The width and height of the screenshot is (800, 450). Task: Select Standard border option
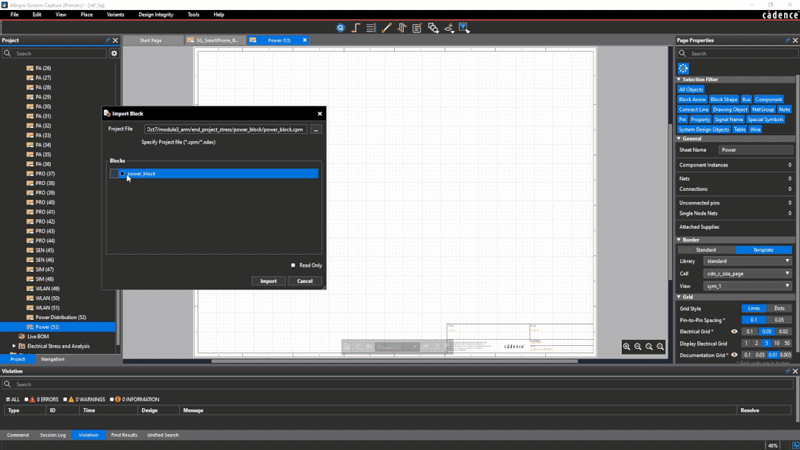click(706, 250)
